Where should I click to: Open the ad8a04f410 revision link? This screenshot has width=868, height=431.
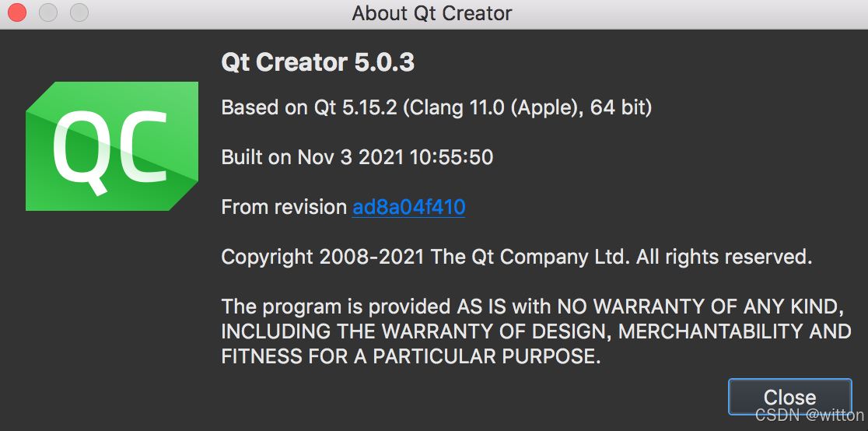tap(408, 207)
